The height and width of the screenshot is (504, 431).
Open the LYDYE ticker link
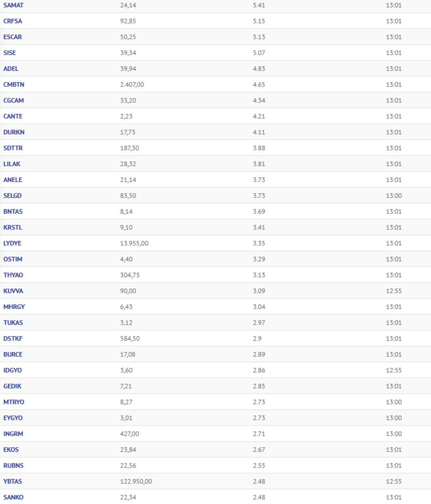click(12, 243)
